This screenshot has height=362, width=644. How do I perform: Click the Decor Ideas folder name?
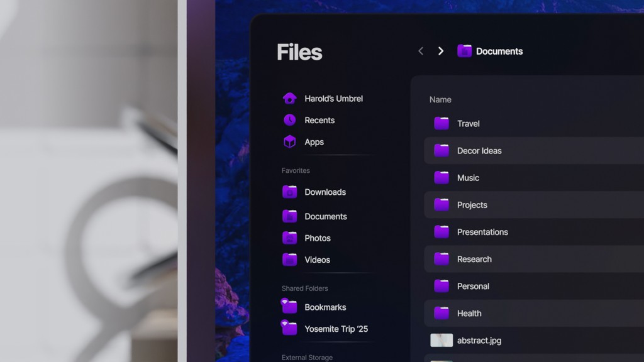pyautogui.click(x=479, y=151)
